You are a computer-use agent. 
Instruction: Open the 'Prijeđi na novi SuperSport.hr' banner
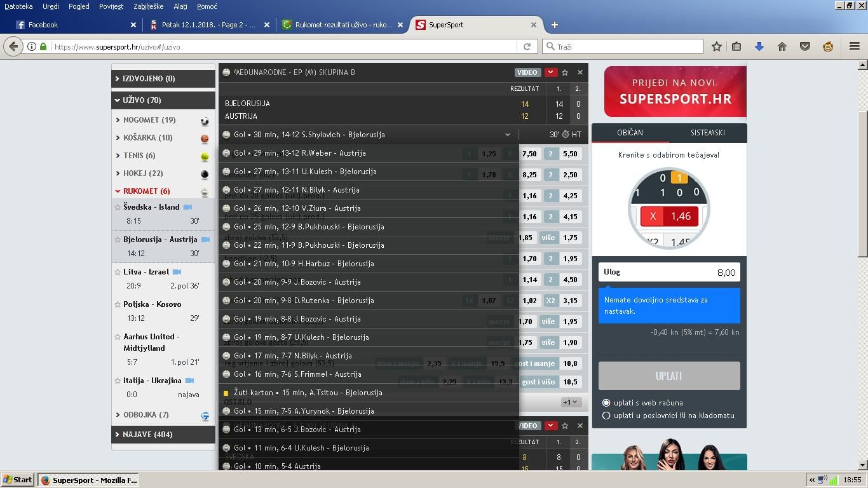pos(675,91)
